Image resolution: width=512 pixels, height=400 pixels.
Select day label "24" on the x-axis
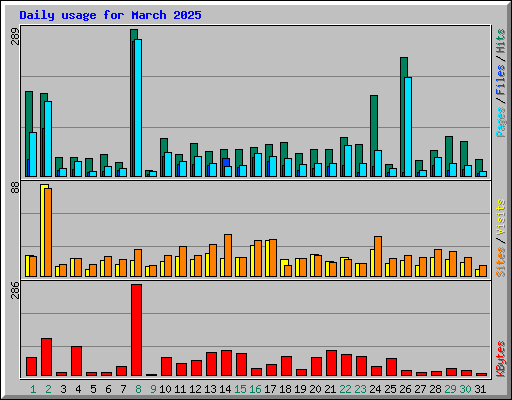click(x=375, y=389)
